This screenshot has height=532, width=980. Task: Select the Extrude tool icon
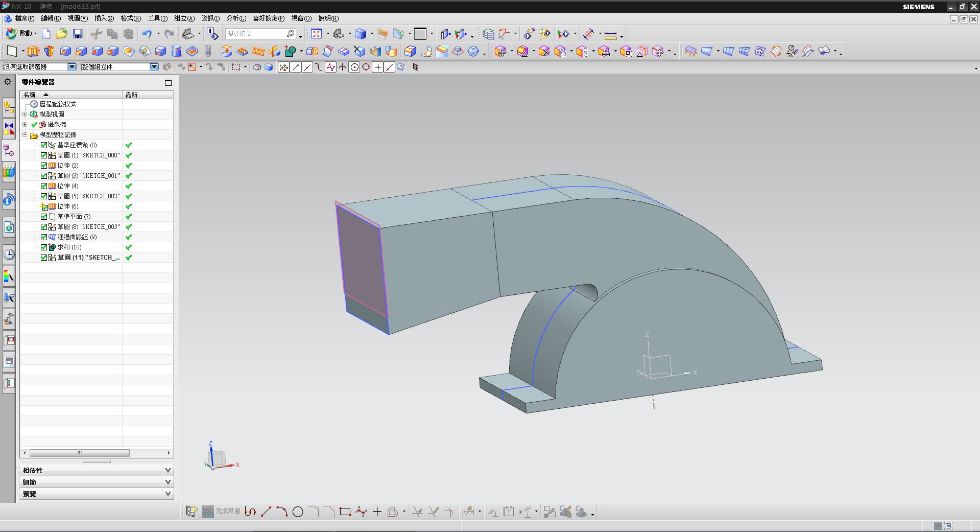(33, 51)
